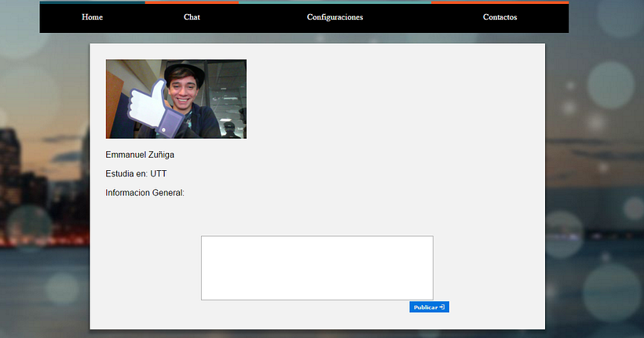The height and width of the screenshot is (338, 644).
Task: Click the profile photo thumbnail
Action: click(x=176, y=99)
